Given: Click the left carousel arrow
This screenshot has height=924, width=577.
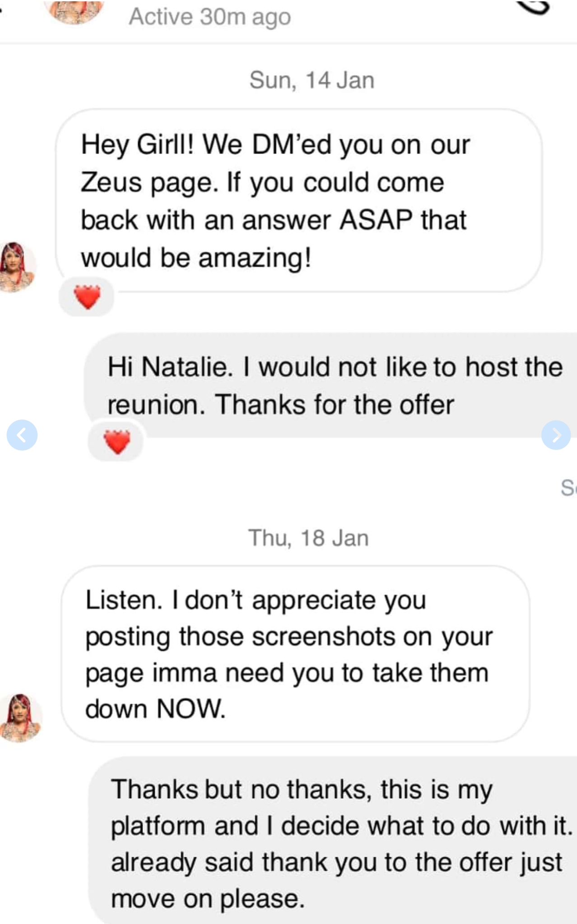Looking at the screenshot, I should pyautogui.click(x=22, y=435).
